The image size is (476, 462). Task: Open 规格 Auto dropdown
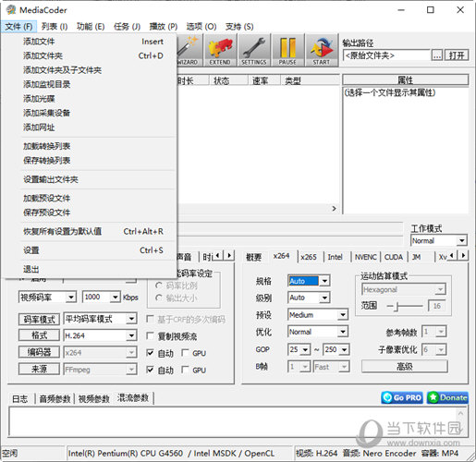click(324, 281)
